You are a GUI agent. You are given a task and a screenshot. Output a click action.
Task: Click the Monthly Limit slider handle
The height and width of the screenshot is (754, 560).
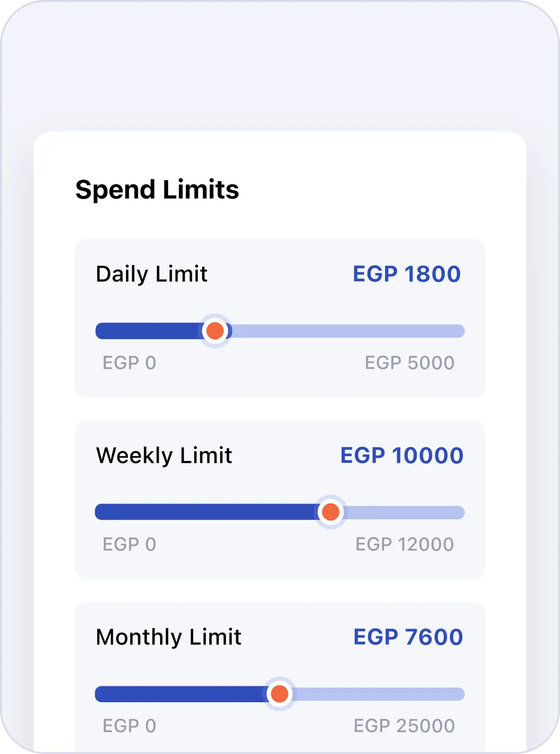pyautogui.click(x=280, y=694)
